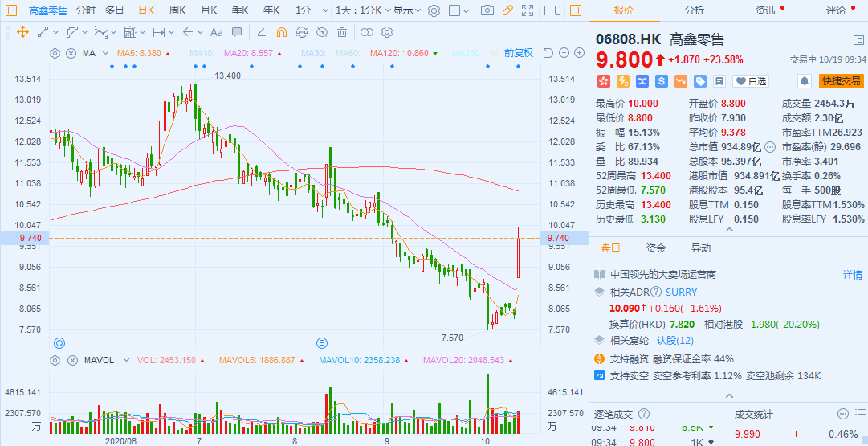Reset chart zoom with undo arrow
This screenshot has height=446, width=868.
click(x=548, y=53)
